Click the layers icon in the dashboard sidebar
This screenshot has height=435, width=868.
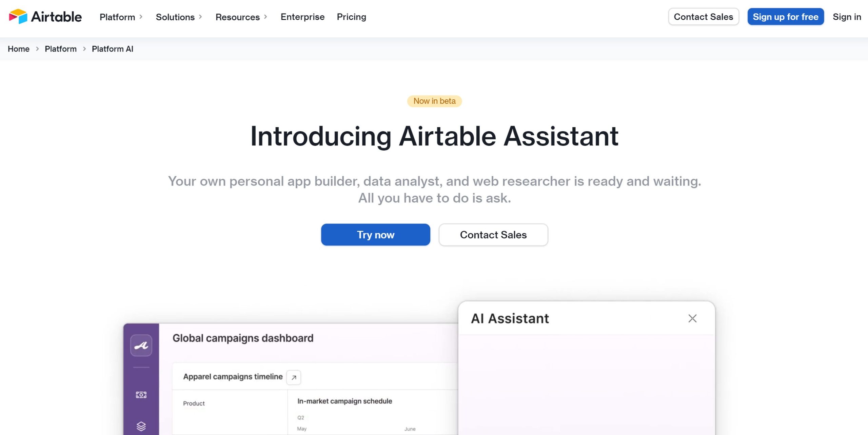click(x=141, y=427)
